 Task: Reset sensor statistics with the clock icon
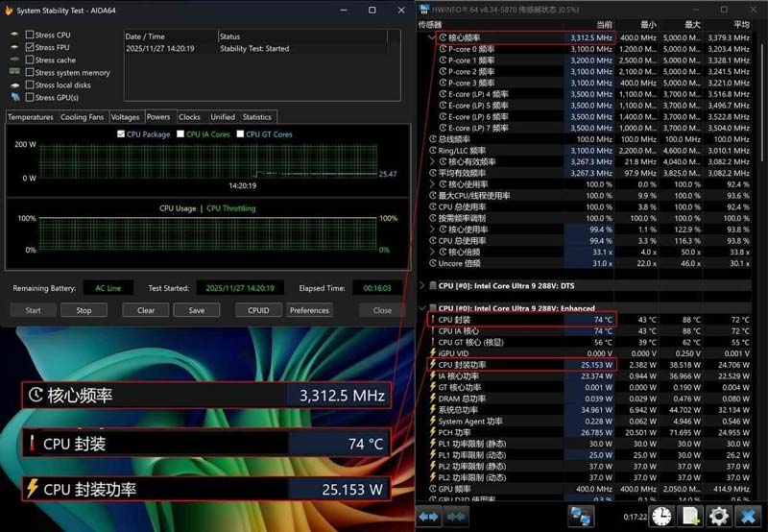coord(661,517)
